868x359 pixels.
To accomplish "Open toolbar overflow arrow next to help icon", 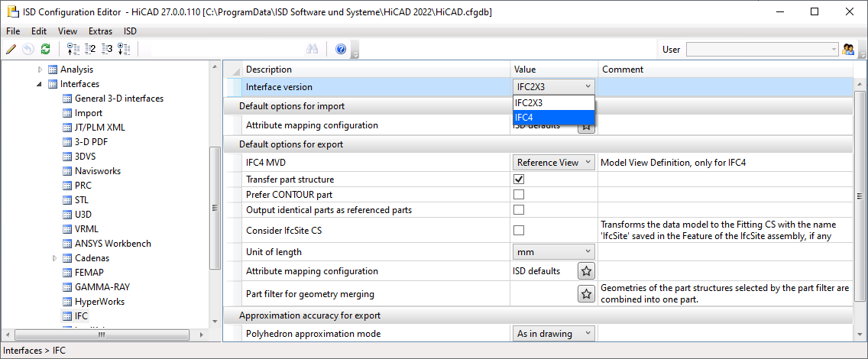I will 355,50.
